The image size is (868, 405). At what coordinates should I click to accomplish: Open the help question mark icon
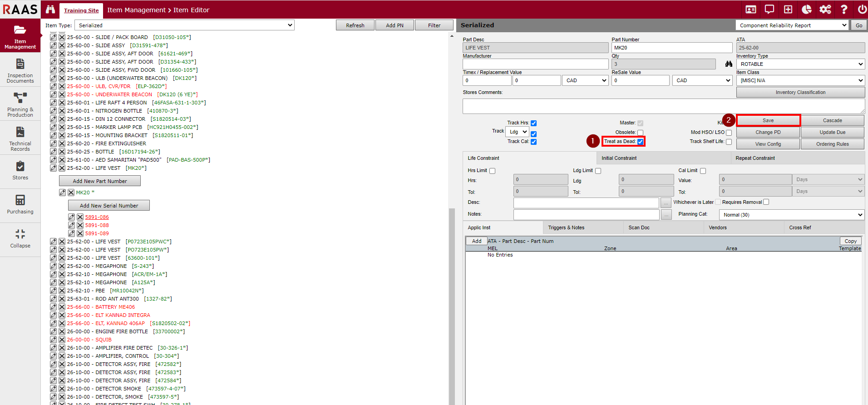click(844, 10)
